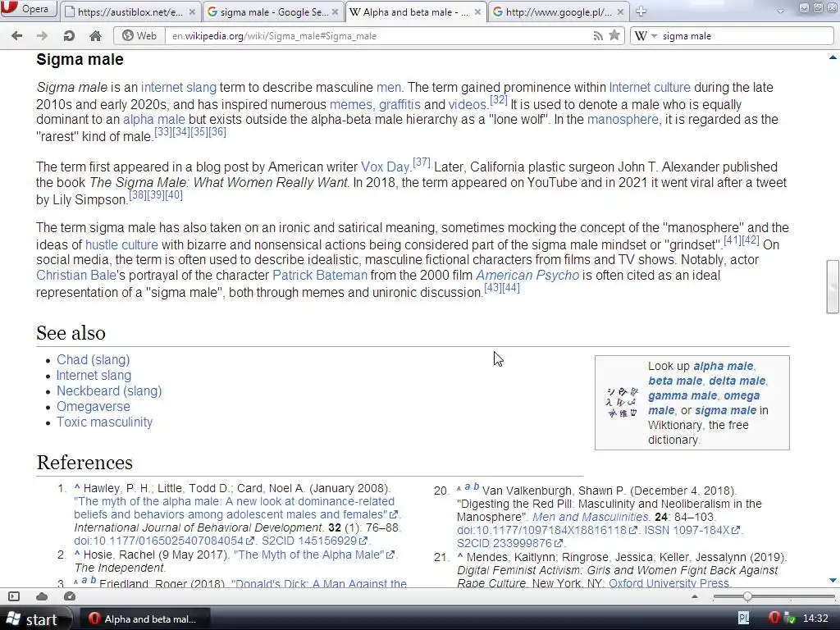Click the system tray clock 14:32
Image resolution: width=840 pixels, height=630 pixels.
click(815, 619)
